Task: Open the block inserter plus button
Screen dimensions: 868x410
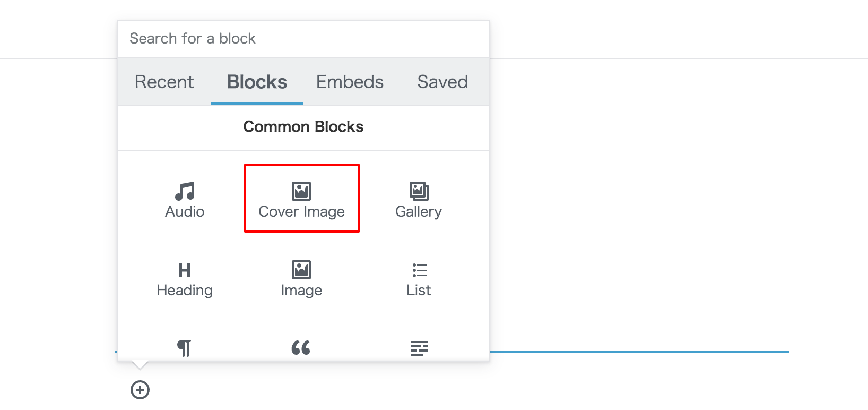Action: pos(140,390)
